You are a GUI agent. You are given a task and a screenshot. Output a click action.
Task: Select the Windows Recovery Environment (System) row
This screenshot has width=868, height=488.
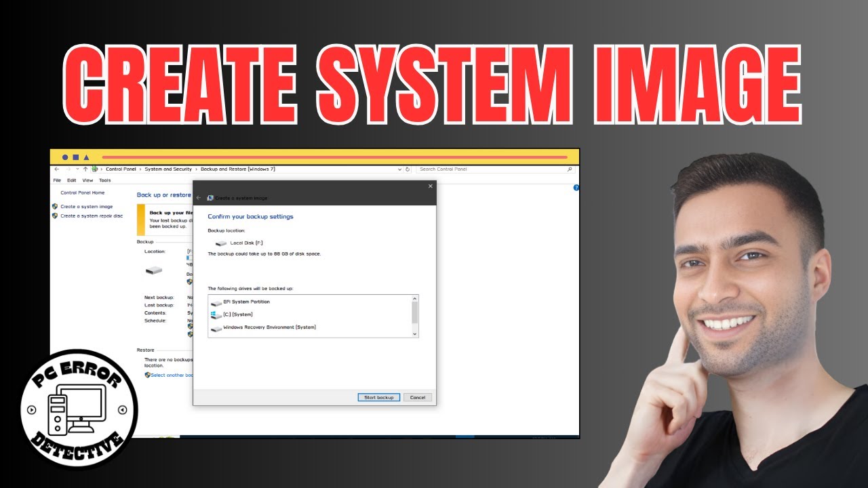click(311, 328)
